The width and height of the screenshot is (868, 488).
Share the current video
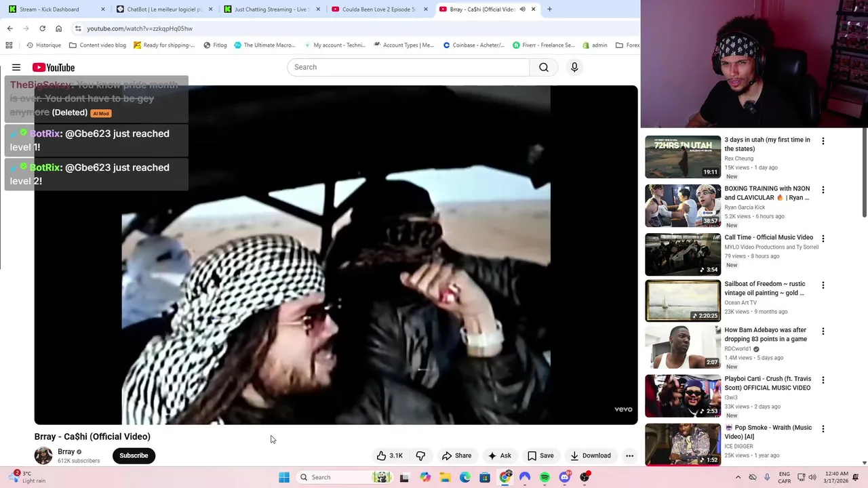pyautogui.click(x=456, y=455)
